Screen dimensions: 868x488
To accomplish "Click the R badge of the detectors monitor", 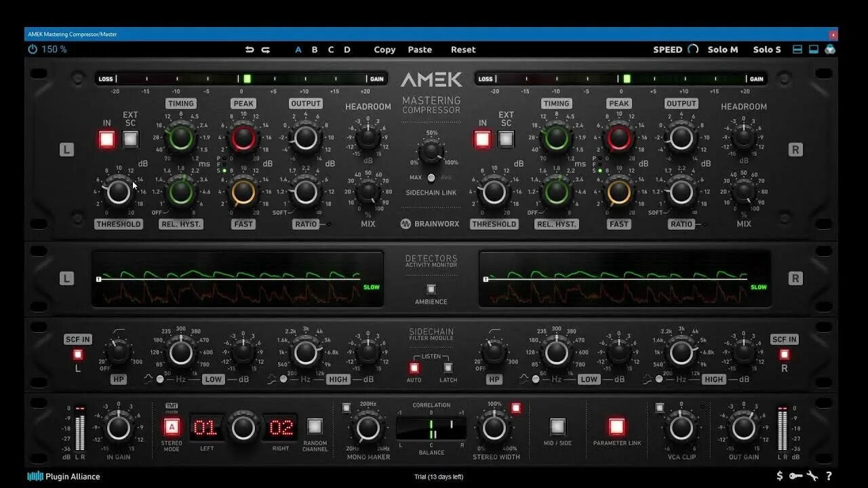I will [796, 278].
